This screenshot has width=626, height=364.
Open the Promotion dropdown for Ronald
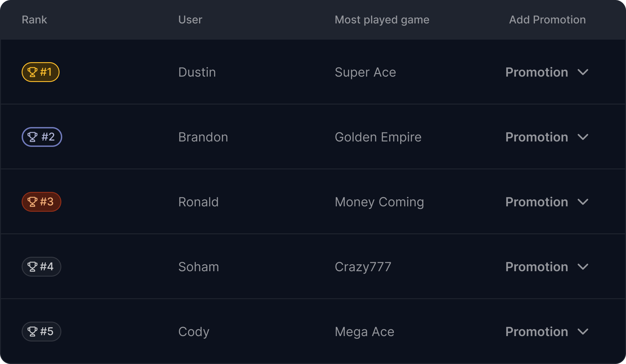click(x=547, y=202)
